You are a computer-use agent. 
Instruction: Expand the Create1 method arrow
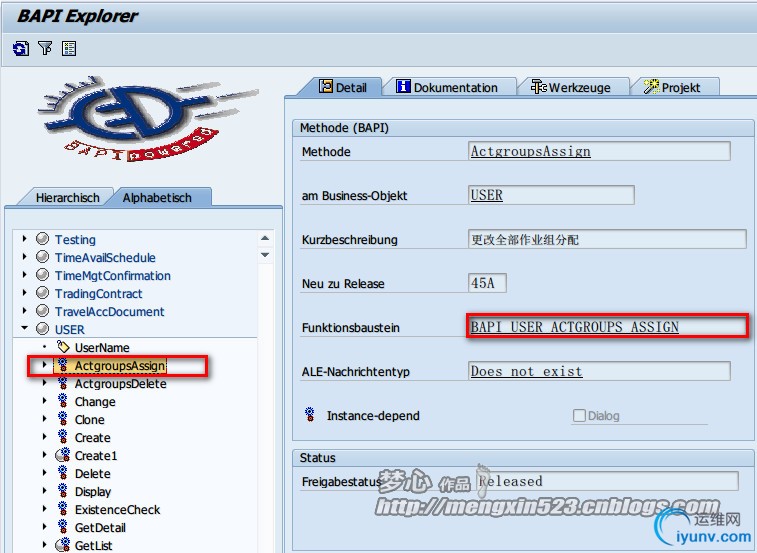[x=44, y=454]
